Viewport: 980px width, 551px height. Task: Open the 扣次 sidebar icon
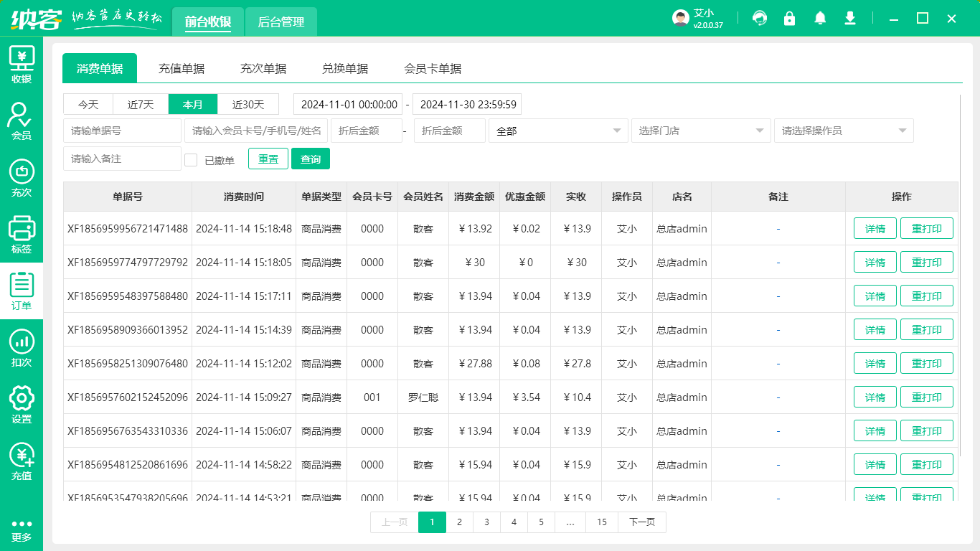pyautogui.click(x=22, y=348)
